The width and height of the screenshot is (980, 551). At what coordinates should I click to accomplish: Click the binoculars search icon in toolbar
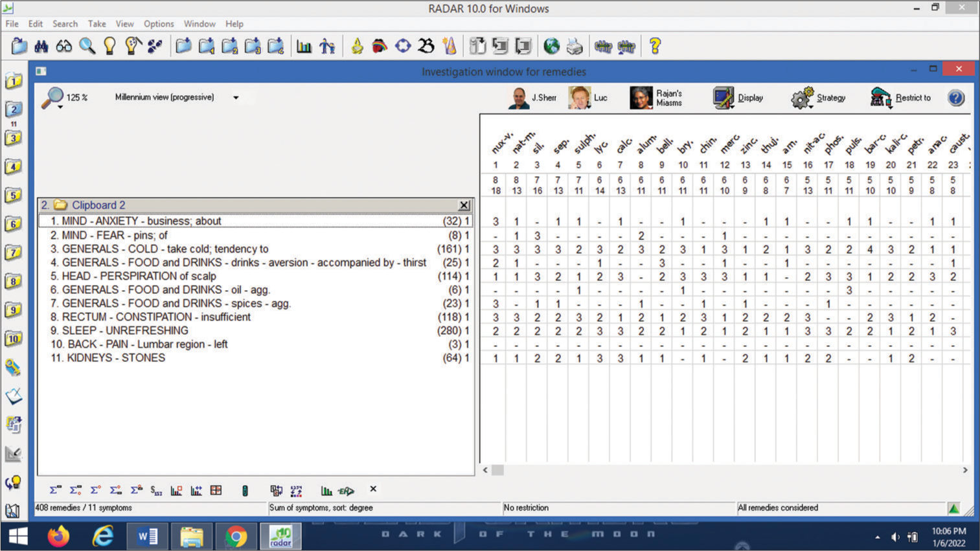[x=41, y=46]
